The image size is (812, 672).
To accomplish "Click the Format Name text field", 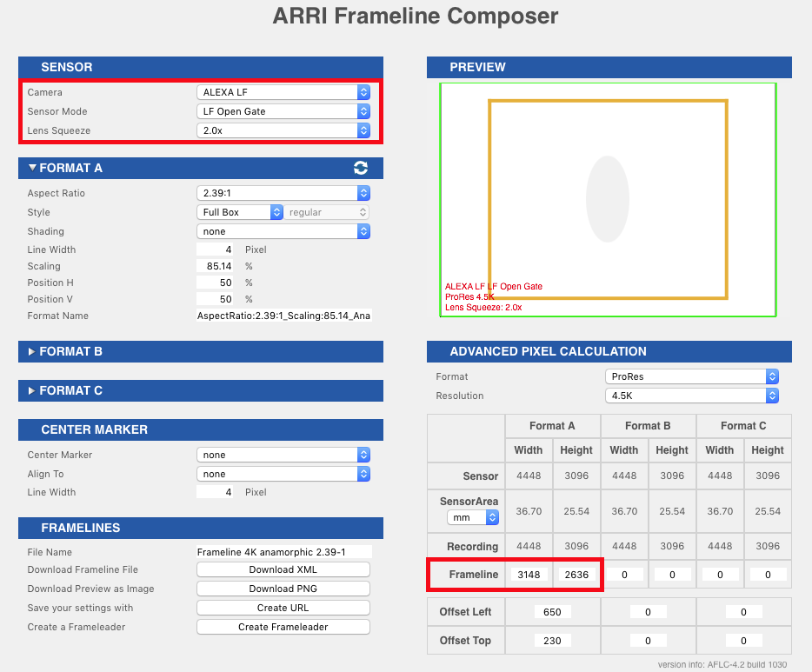I will (x=284, y=316).
